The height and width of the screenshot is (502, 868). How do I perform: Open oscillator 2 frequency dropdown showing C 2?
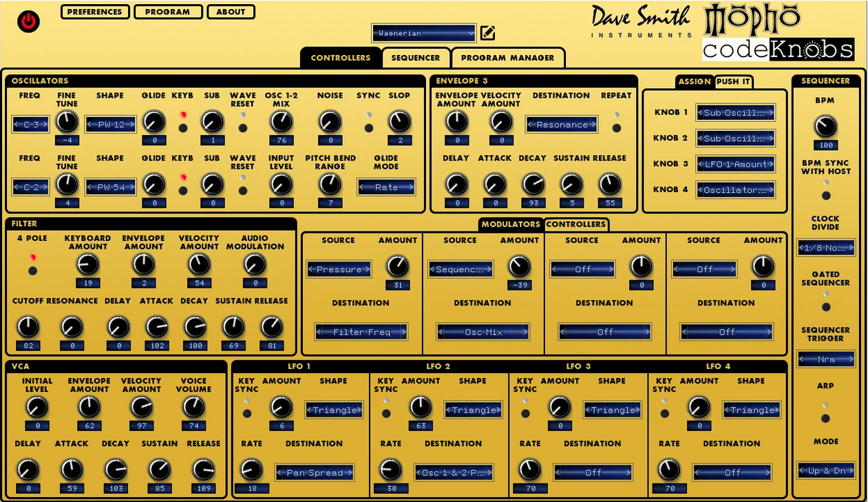[x=31, y=187]
